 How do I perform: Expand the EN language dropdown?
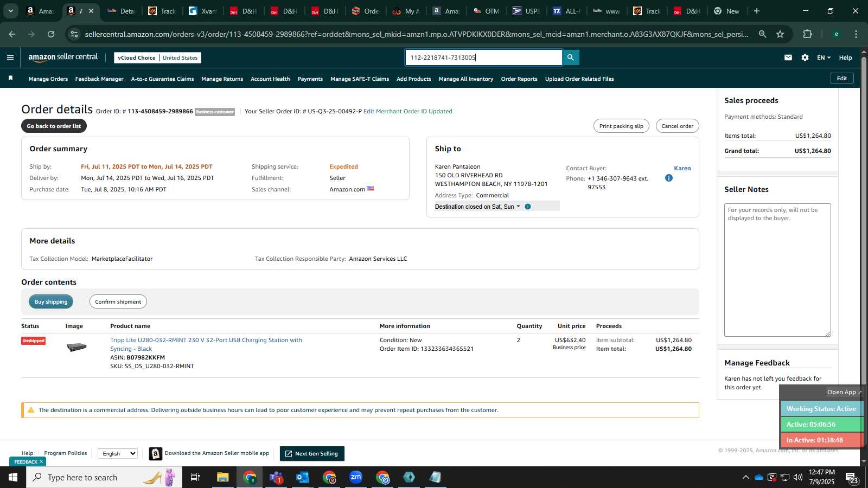point(824,57)
